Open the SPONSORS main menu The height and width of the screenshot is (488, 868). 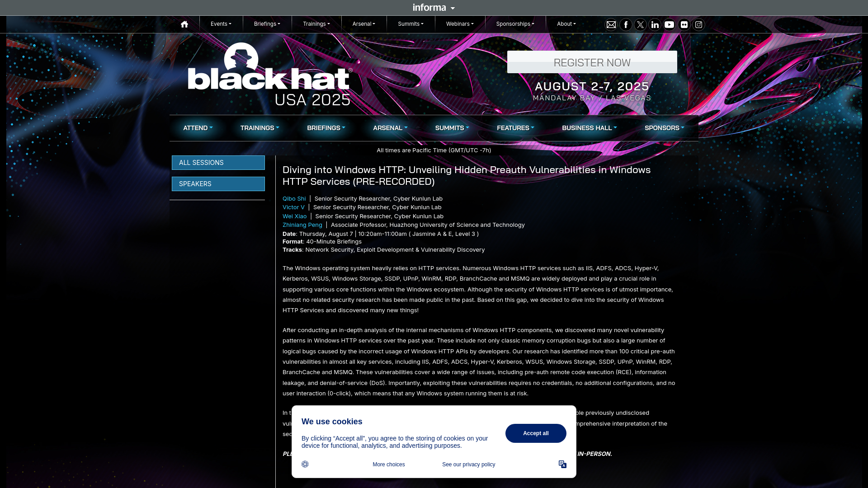coord(665,128)
